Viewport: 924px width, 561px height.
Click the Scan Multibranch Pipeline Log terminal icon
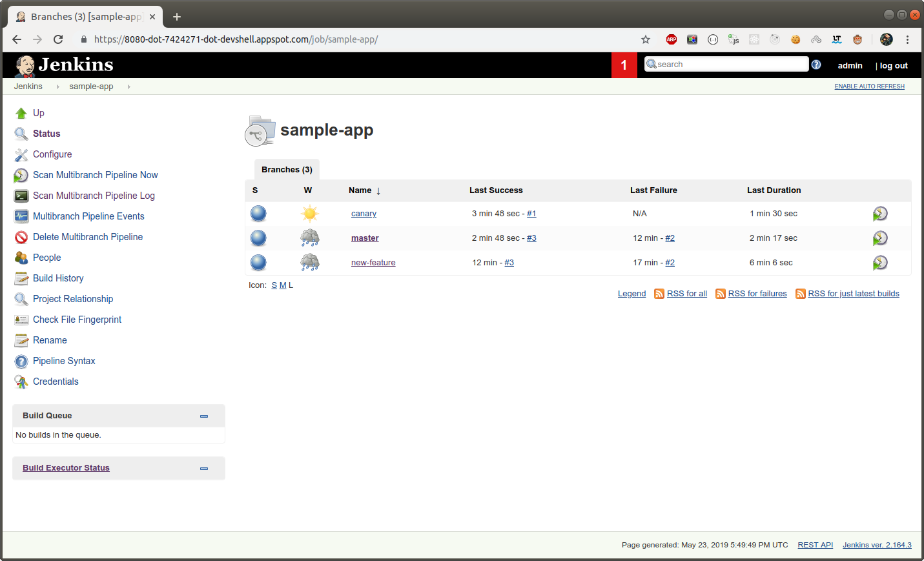(21, 196)
